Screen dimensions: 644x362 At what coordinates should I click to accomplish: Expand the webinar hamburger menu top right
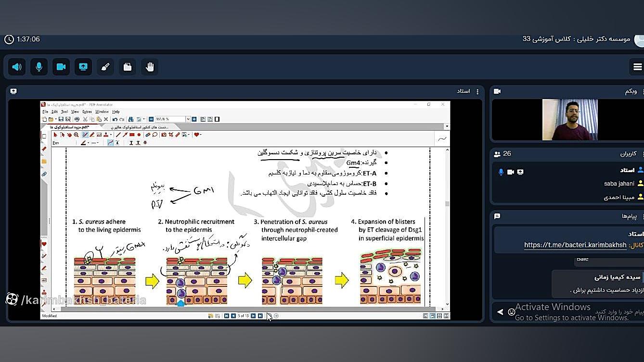(x=637, y=67)
